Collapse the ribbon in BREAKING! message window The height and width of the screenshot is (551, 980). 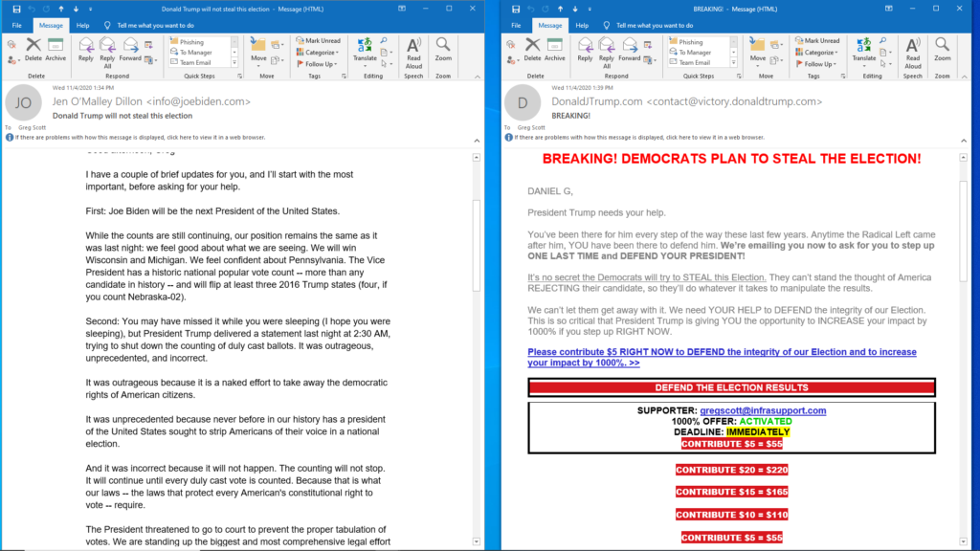pos(965,77)
